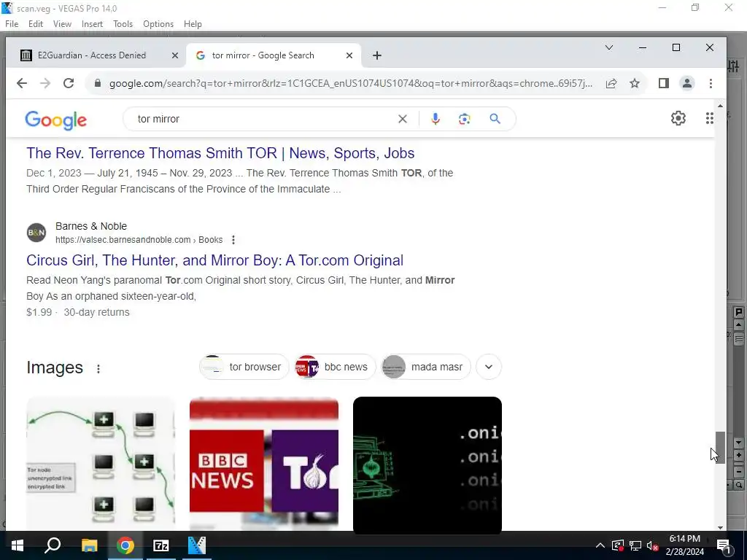Expand Chrome's tab search dropdown arrow

pos(609,47)
